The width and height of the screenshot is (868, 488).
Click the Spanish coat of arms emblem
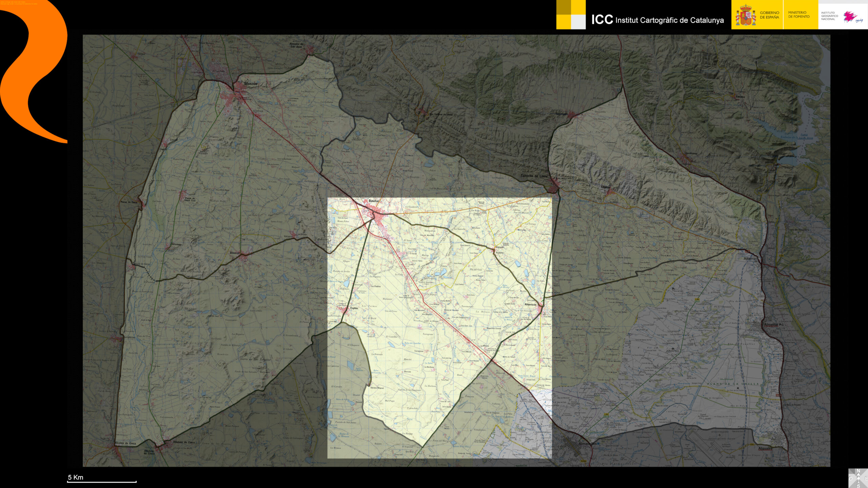(745, 15)
